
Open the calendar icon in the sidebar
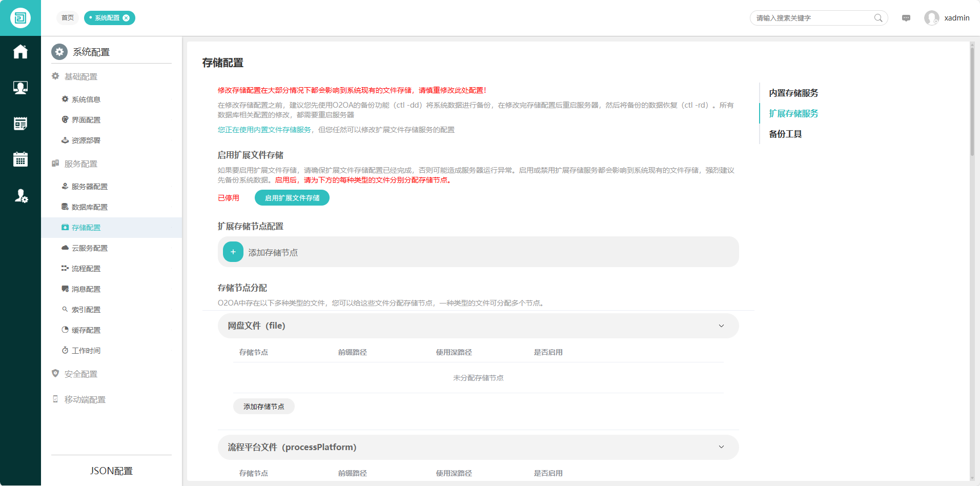pyautogui.click(x=21, y=159)
